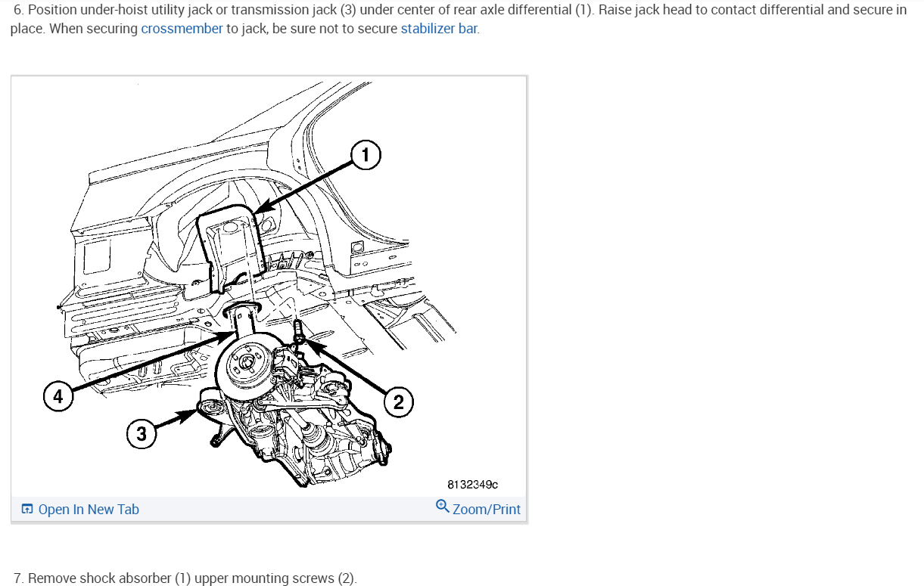
Task: Click step 7 text about shock absorber
Action: [x=185, y=578]
